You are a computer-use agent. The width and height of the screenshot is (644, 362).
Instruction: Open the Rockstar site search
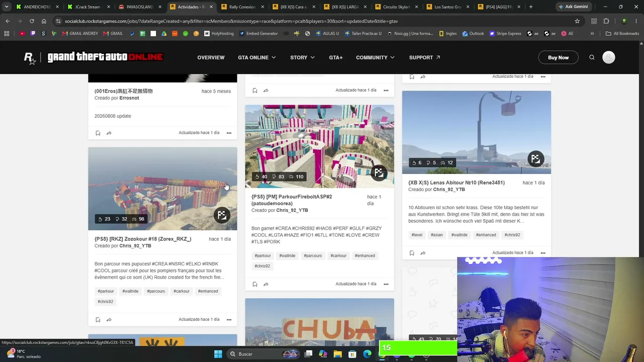pyautogui.click(x=592, y=57)
